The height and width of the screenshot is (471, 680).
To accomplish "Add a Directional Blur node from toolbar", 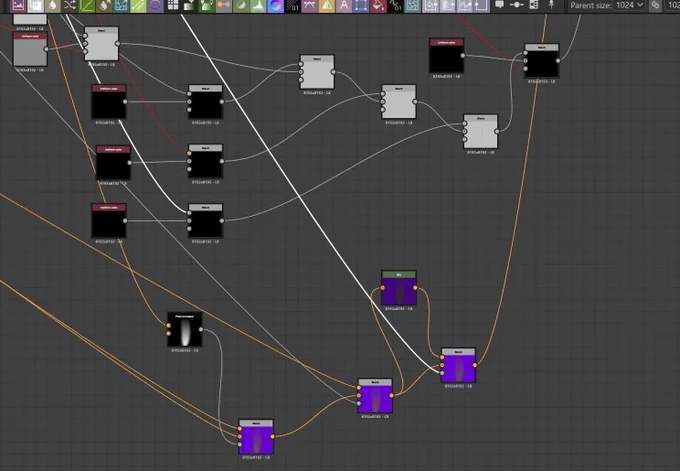I will click(104, 5).
